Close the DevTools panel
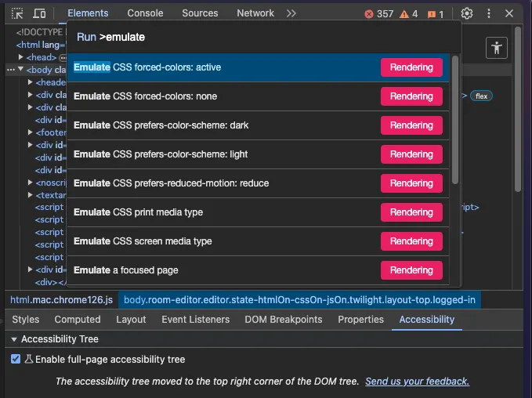This screenshot has width=532, height=398. point(509,13)
